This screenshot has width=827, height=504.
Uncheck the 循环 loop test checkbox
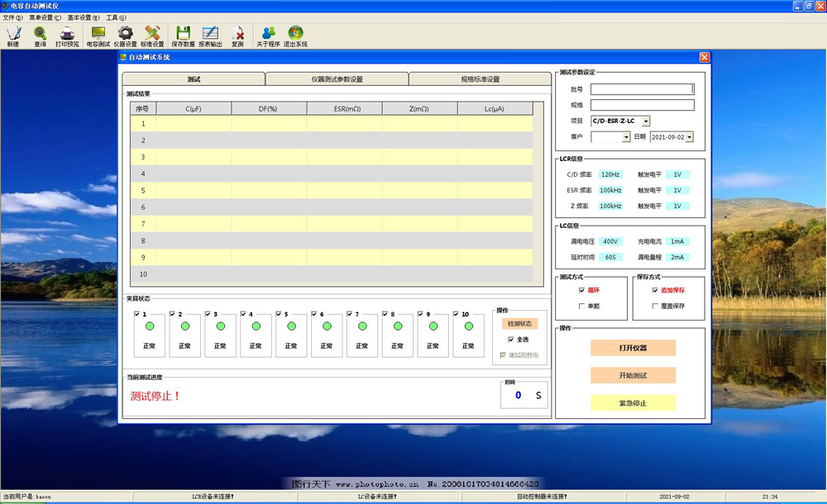click(x=582, y=290)
